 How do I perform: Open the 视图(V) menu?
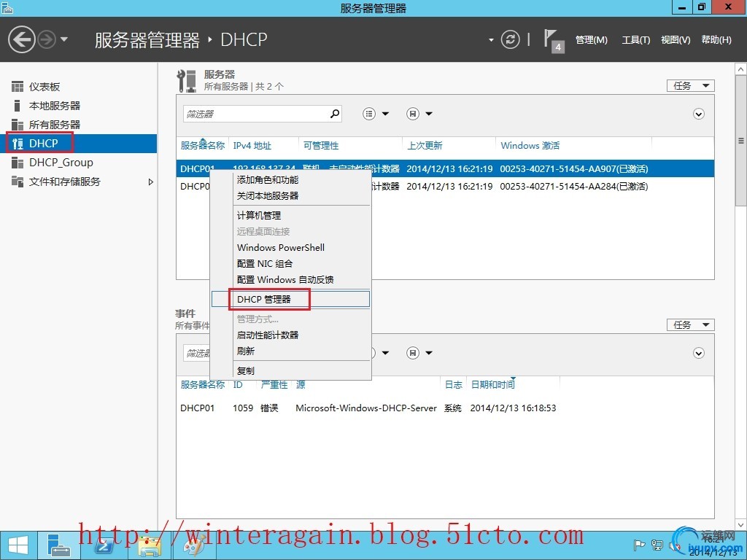676,40
